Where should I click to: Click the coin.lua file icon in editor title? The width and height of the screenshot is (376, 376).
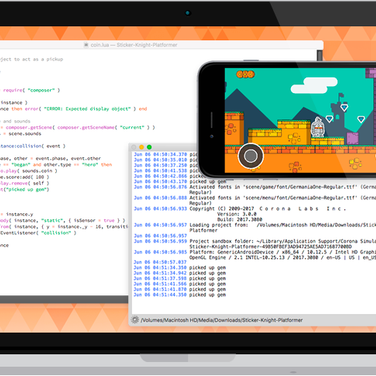[86, 45]
